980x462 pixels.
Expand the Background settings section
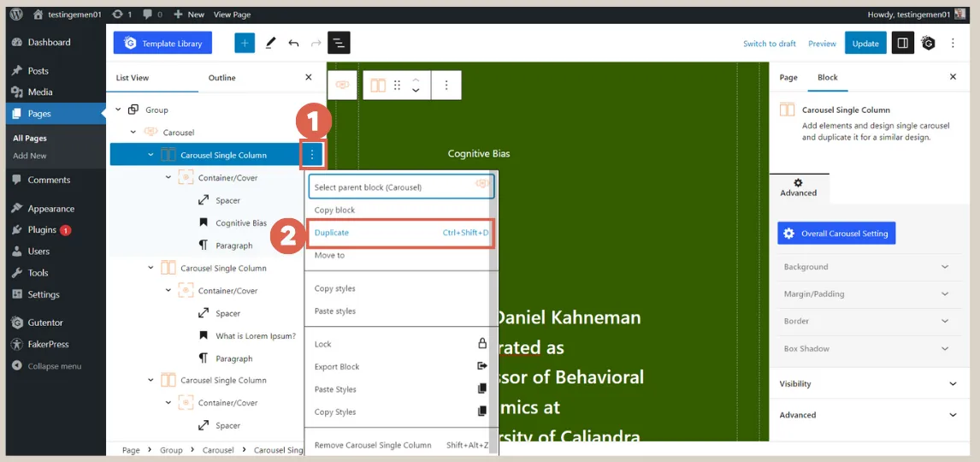[x=865, y=267]
